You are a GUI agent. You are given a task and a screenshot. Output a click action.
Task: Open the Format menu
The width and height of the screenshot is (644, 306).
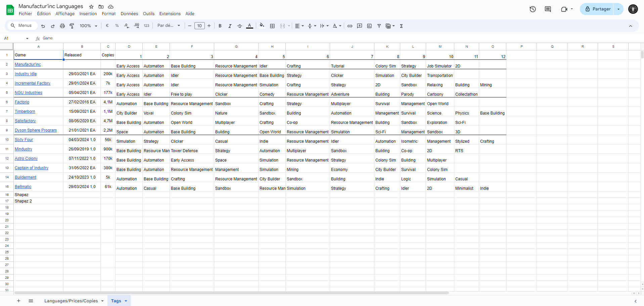tap(108, 14)
